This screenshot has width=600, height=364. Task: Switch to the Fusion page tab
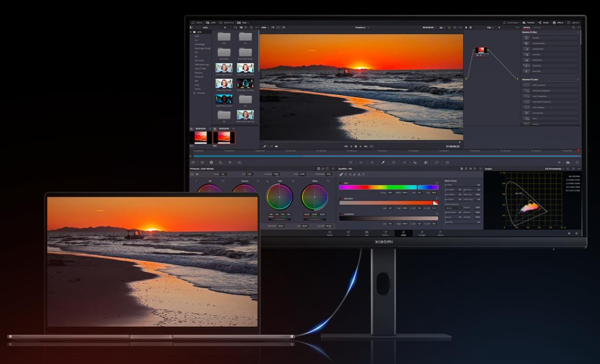pyautogui.click(x=385, y=233)
